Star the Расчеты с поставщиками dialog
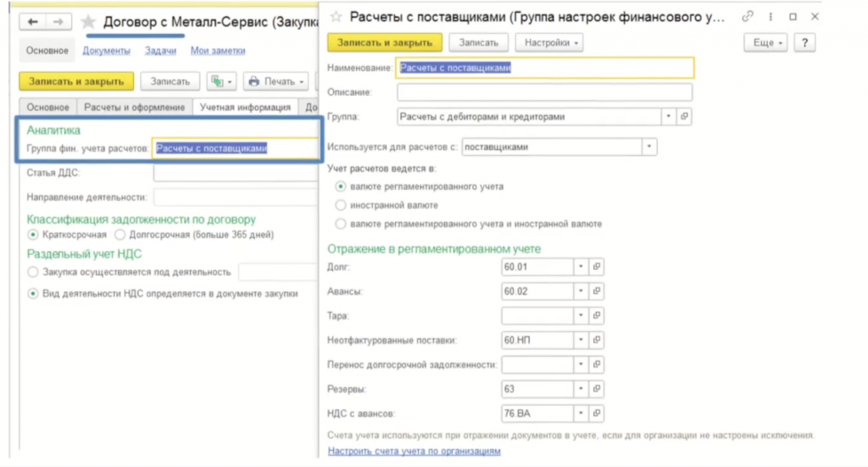The height and width of the screenshot is (467, 868). click(336, 17)
